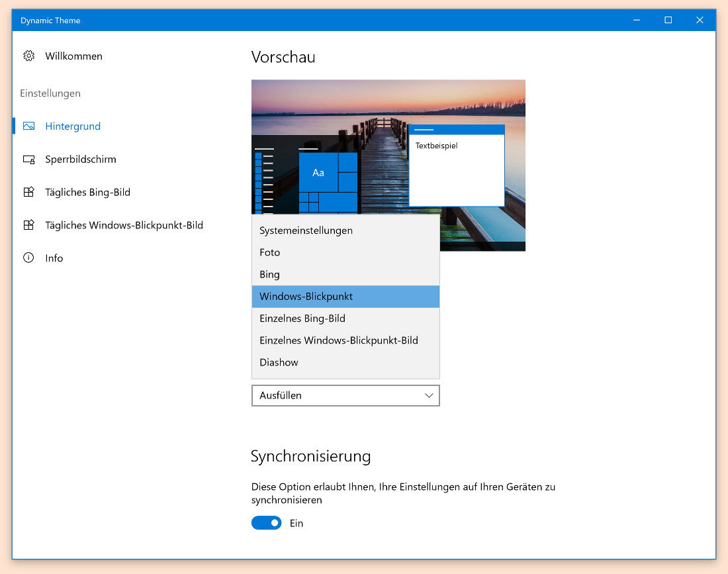Click the Synchronisierung heading
Viewport: 728px width, 574px height.
310,456
